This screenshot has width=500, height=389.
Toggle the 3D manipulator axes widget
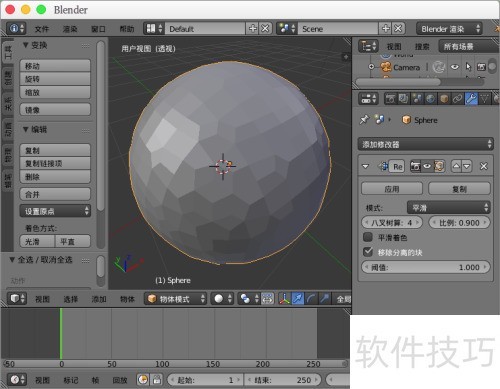[x=284, y=299]
